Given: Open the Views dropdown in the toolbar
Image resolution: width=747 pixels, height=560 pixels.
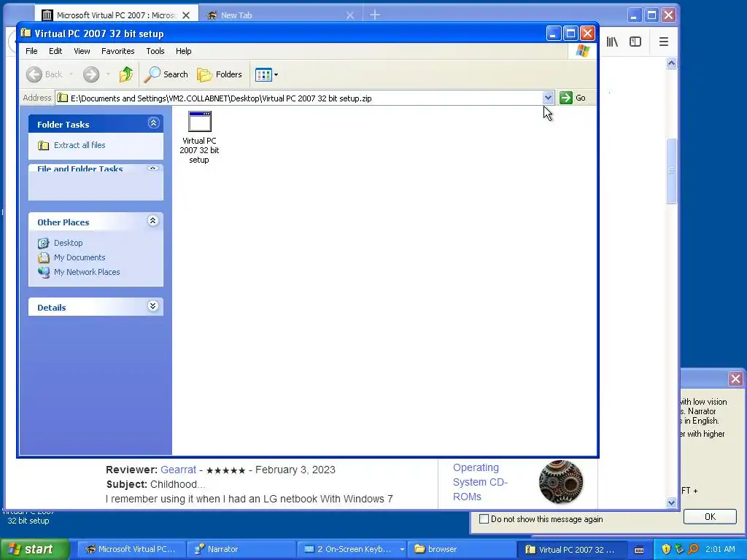Looking at the screenshot, I should pos(266,74).
